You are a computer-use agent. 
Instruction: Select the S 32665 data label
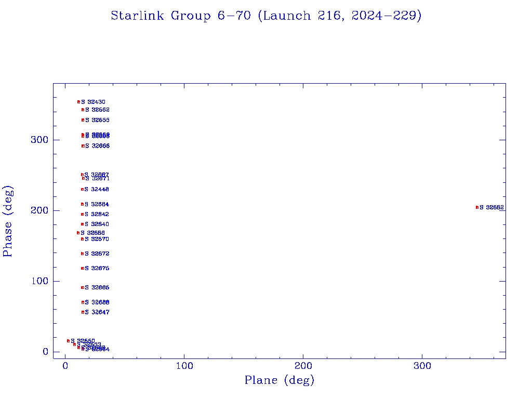[97, 288]
